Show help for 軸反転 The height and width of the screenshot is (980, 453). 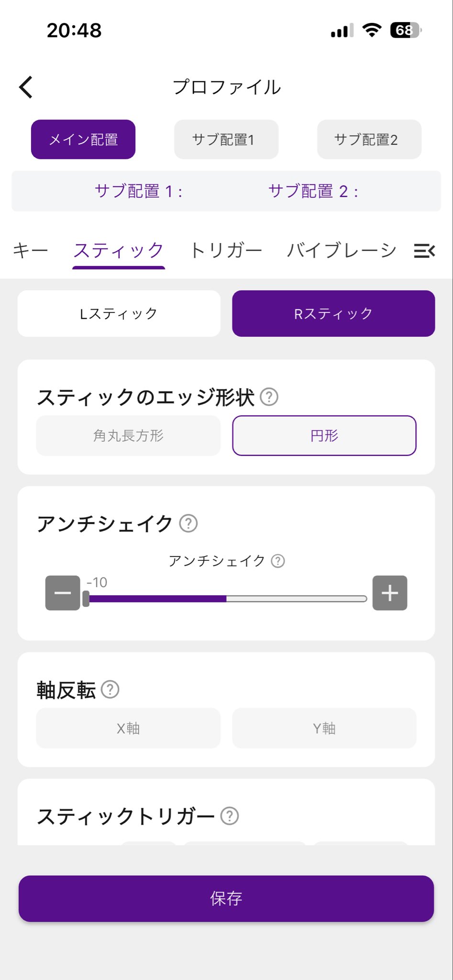click(110, 690)
